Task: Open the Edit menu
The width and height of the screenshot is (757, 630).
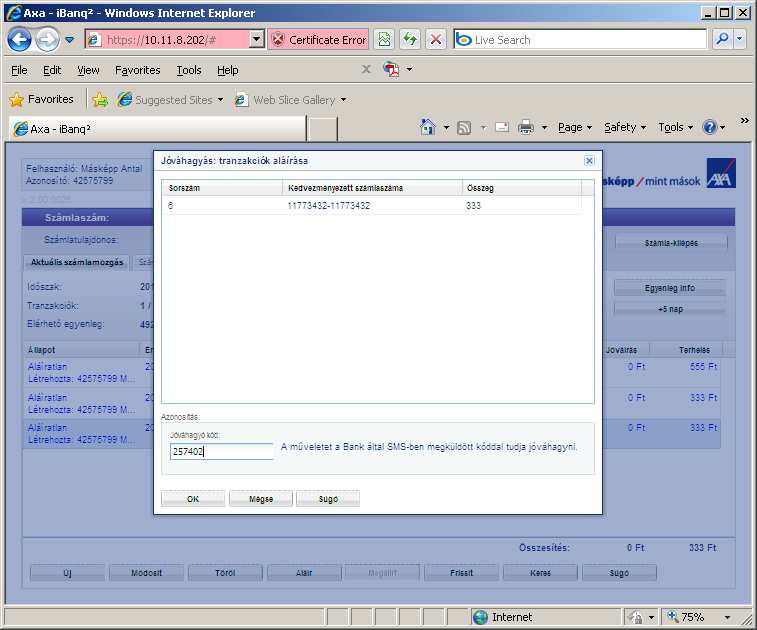Action: [52, 70]
